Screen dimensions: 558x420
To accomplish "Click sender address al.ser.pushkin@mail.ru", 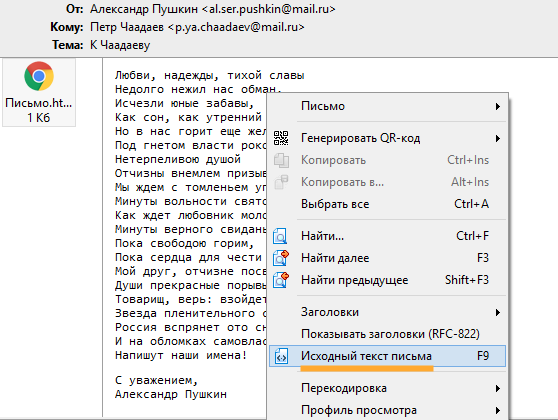I will [x=269, y=9].
